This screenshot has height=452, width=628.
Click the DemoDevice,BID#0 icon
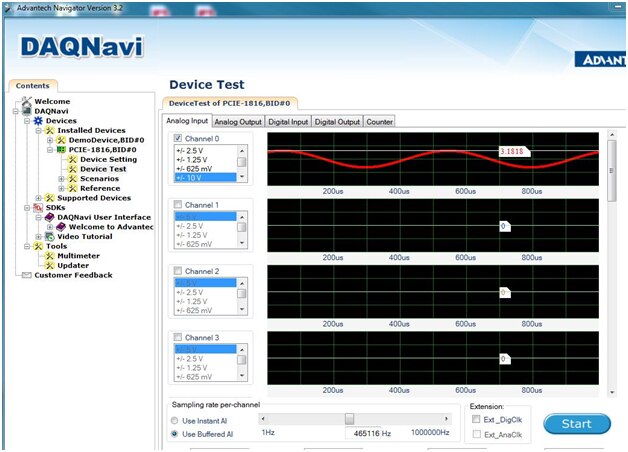pos(61,140)
